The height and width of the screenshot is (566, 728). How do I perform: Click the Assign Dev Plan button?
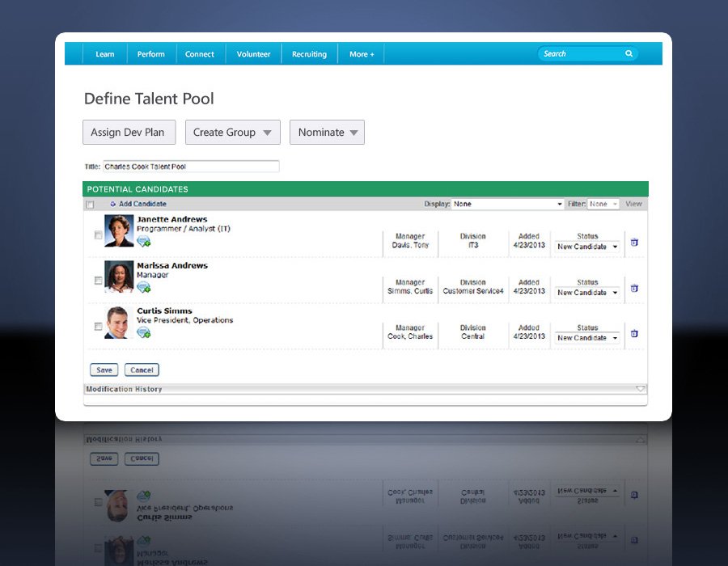(x=129, y=133)
